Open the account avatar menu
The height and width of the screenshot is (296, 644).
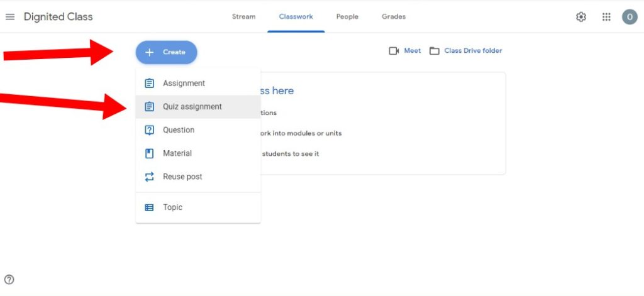coord(630,17)
